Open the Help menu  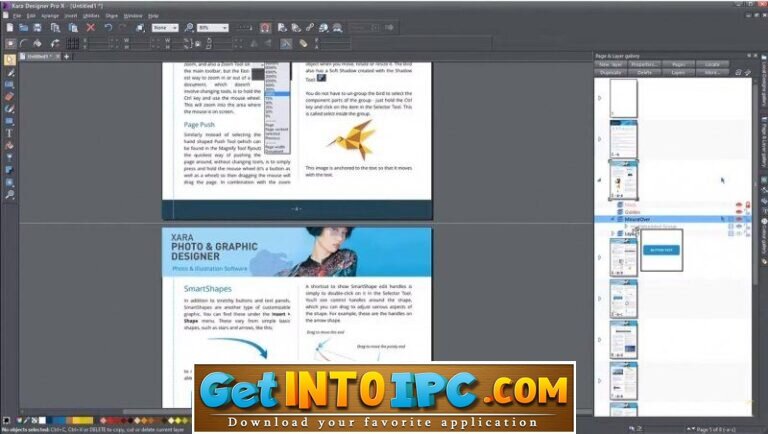click(153, 16)
